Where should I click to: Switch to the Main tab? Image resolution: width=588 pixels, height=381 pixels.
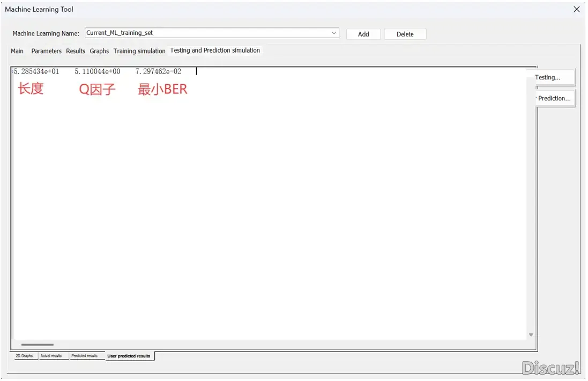coord(17,51)
